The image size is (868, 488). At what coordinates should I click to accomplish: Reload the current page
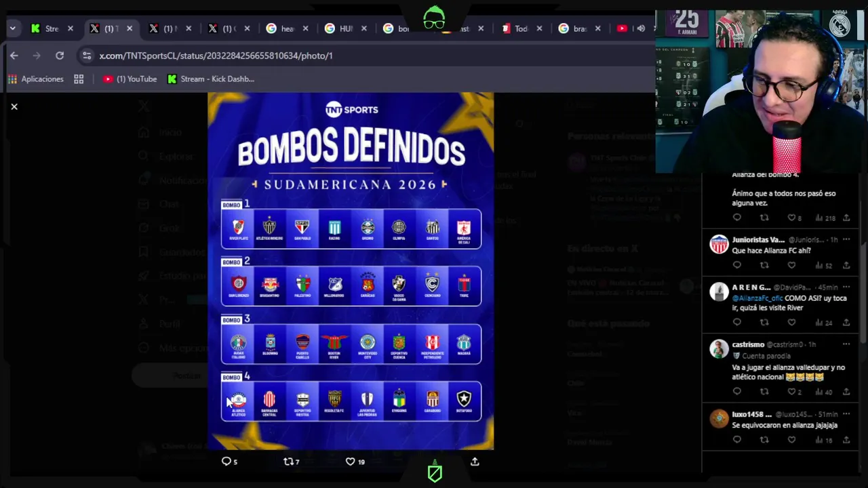coord(60,56)
